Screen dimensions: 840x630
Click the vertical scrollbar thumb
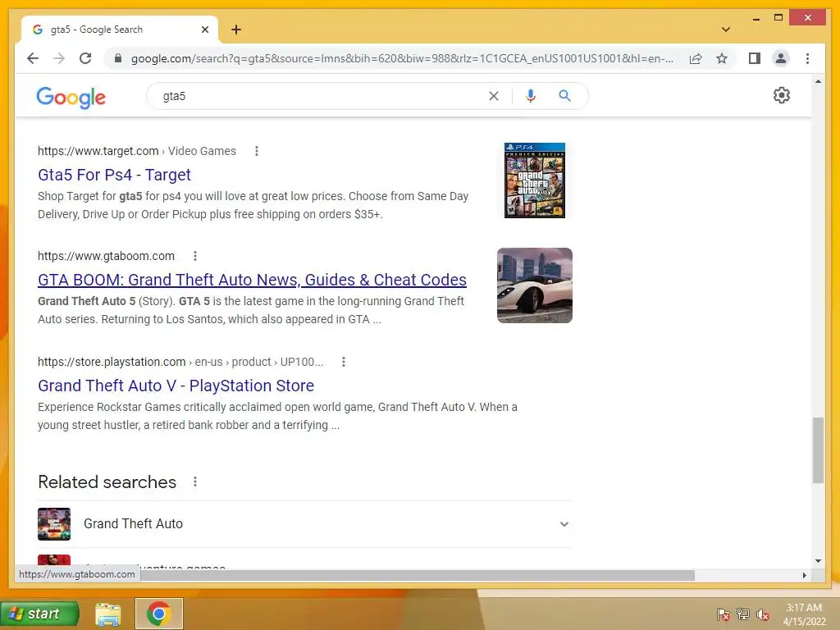[x=818, y=450]
